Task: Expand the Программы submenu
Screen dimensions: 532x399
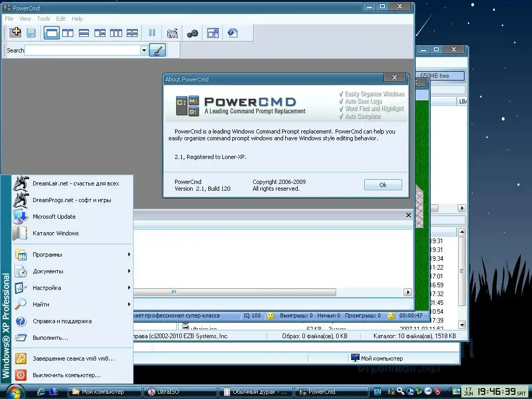Action: click(73, 255)
